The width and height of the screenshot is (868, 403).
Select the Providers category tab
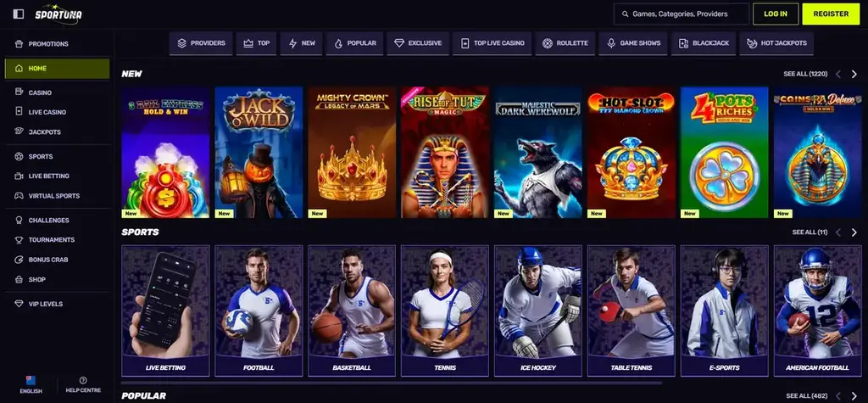point(201,43)
